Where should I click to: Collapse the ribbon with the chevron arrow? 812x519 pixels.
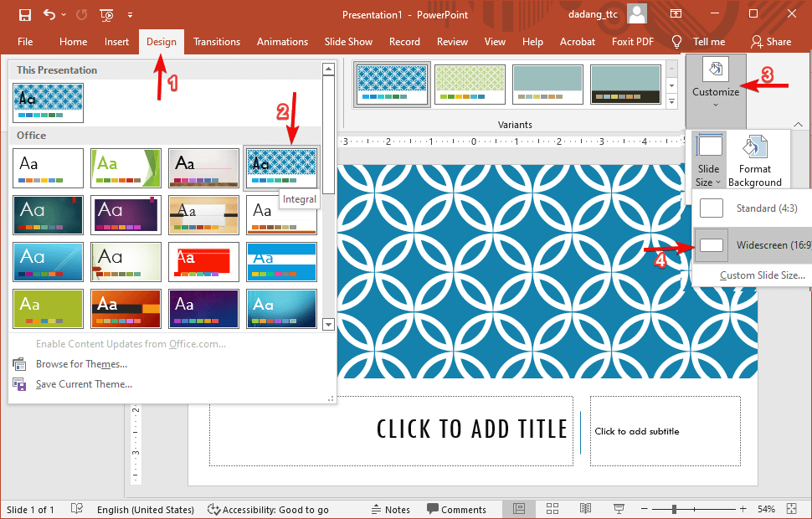(x=798, y=124)
